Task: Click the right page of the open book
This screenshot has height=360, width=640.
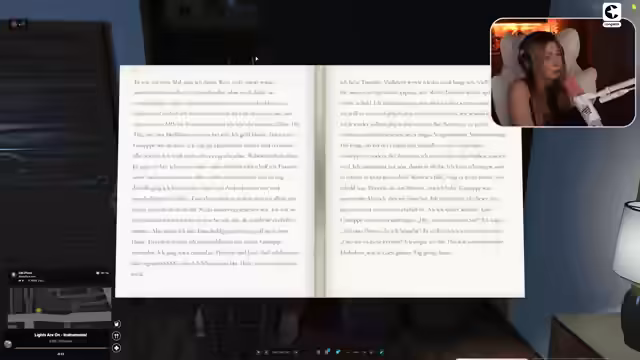Action: [424, 181]
